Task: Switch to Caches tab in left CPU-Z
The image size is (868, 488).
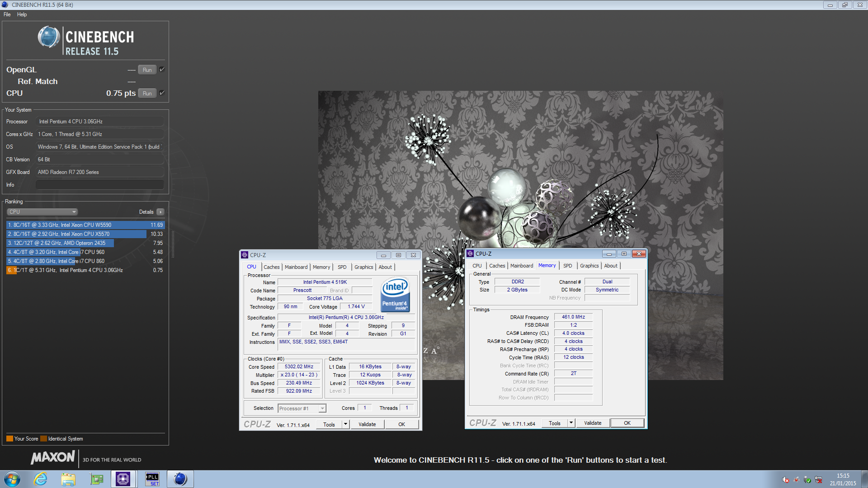Action: point(272,267)
